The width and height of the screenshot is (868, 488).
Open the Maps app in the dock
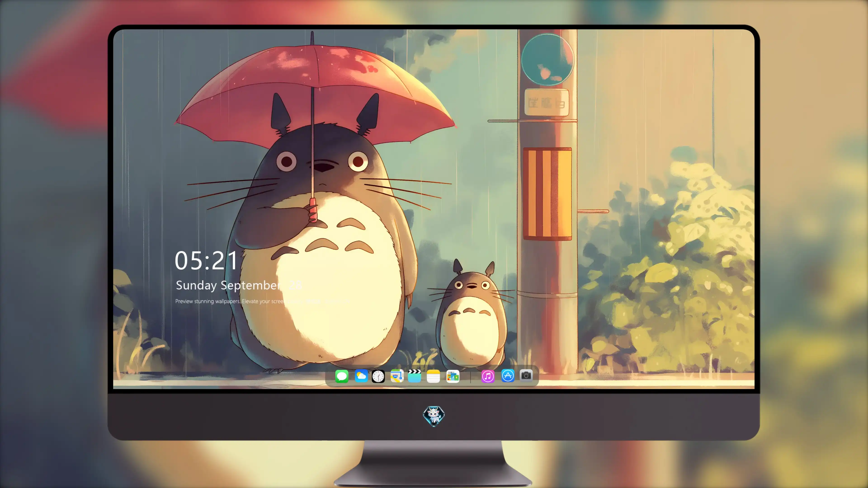pyautogui.click(x=397, y=376)
